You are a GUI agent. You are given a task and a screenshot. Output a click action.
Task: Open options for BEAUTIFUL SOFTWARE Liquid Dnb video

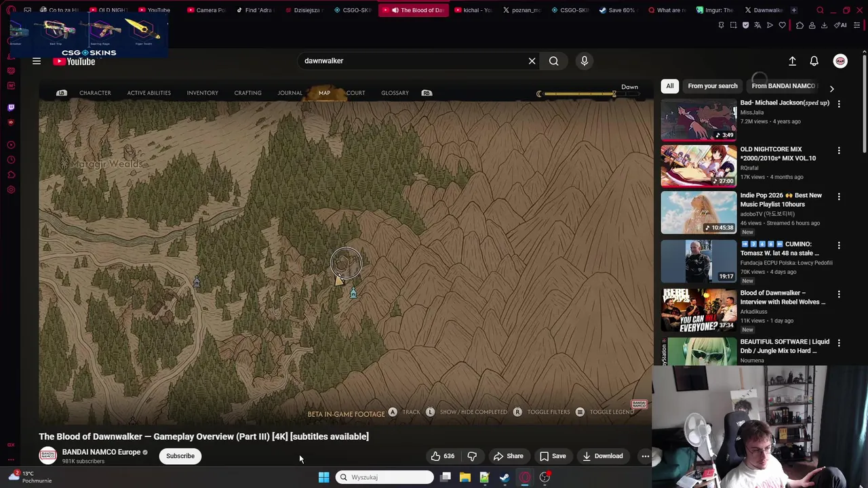pyautogui.click(x=839, y=343)
